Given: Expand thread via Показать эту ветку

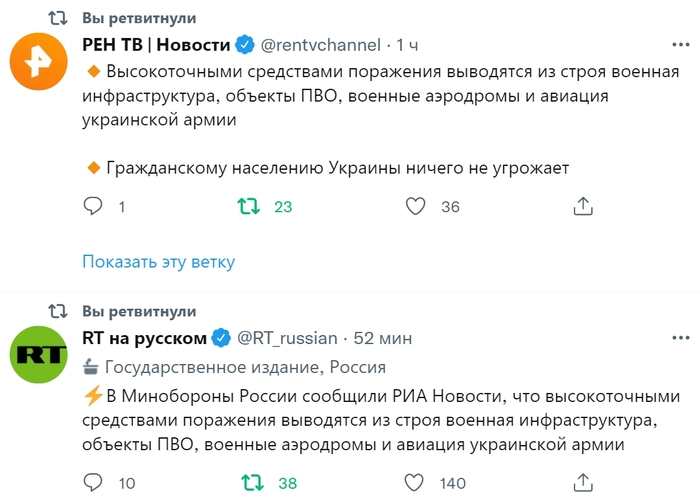Looking at the screenshot, I should click(158, 262).
